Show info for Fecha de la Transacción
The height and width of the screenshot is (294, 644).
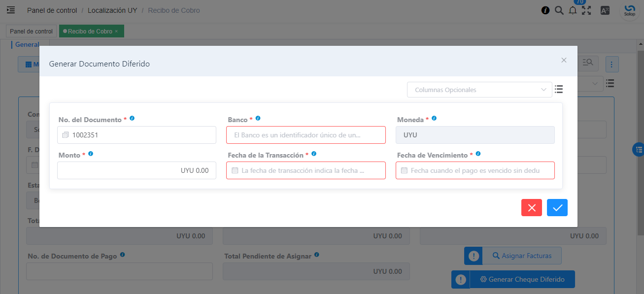coord(314,154)
